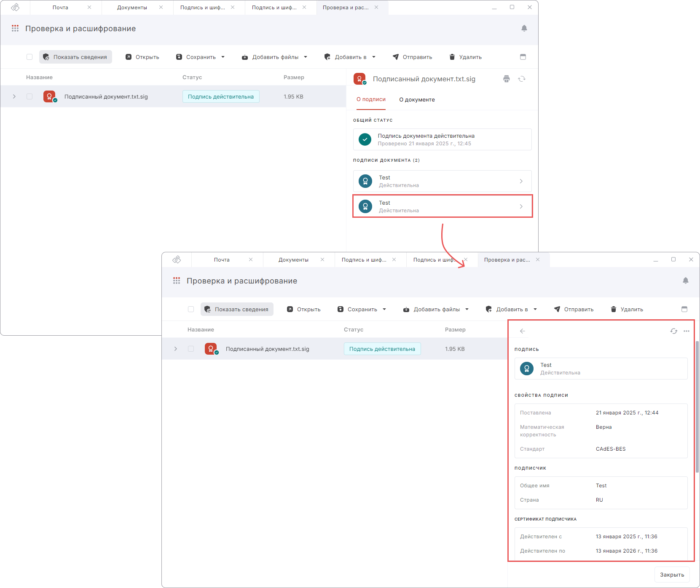Sort by Размер column in bottom window

click(x=455, y=330)
